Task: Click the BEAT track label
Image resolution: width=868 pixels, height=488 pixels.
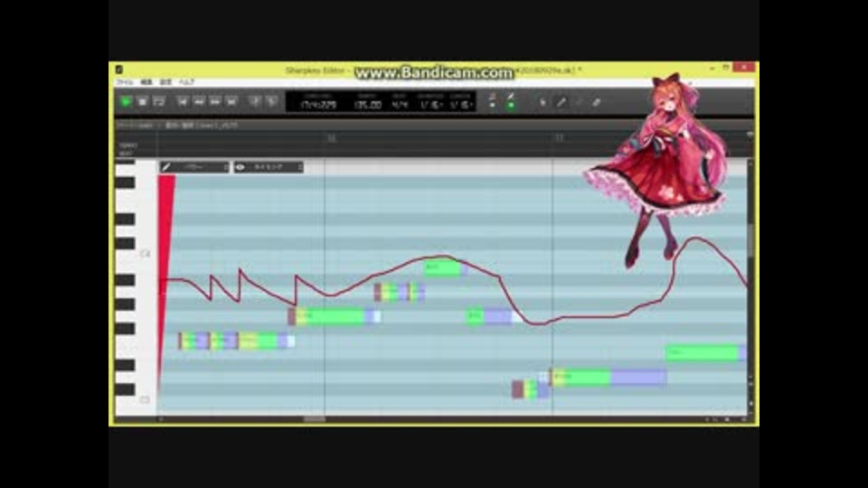Action: 127,154
